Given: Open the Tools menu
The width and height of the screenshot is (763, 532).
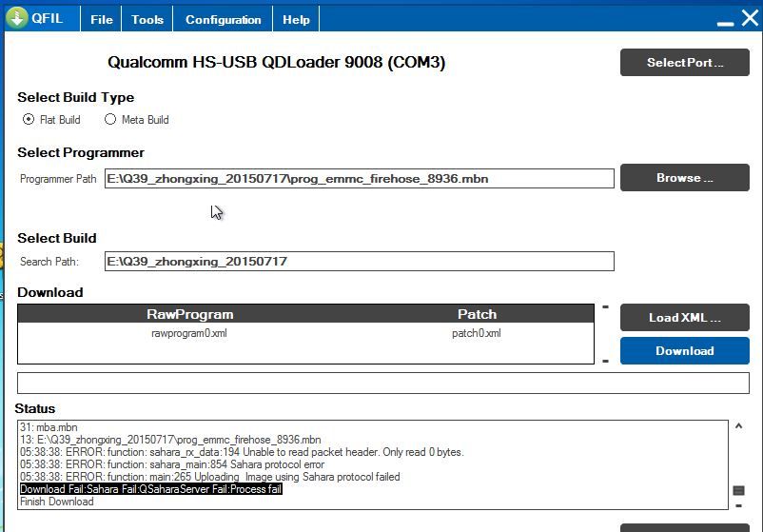Looking at the screenshot, I should pos(147,19).
